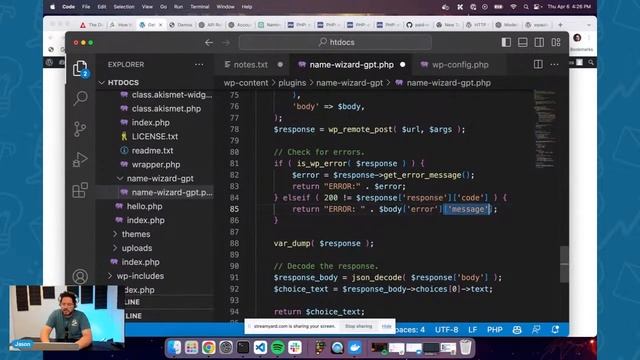
Task: Open Slack from the Dock
Action: tap(295, 347)
